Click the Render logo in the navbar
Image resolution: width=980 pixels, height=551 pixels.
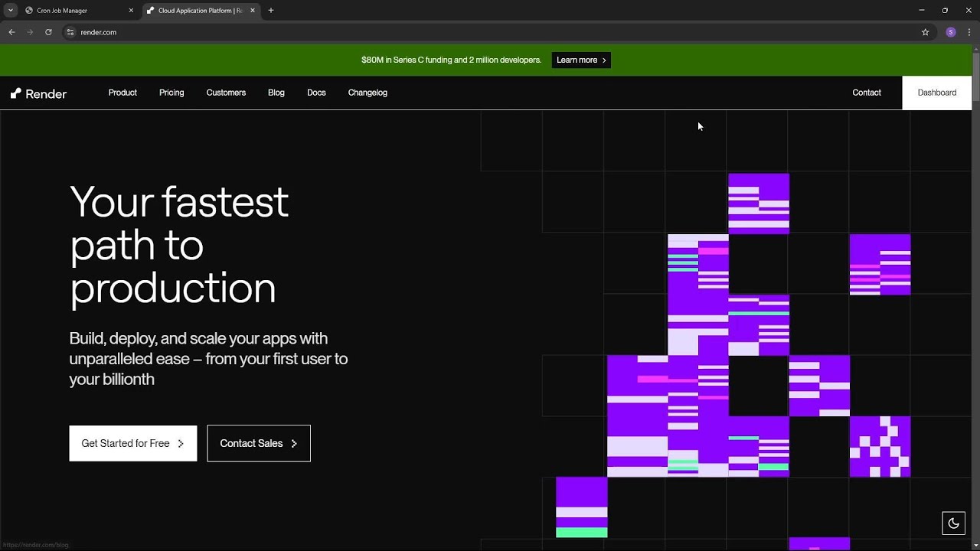[39, 93]
